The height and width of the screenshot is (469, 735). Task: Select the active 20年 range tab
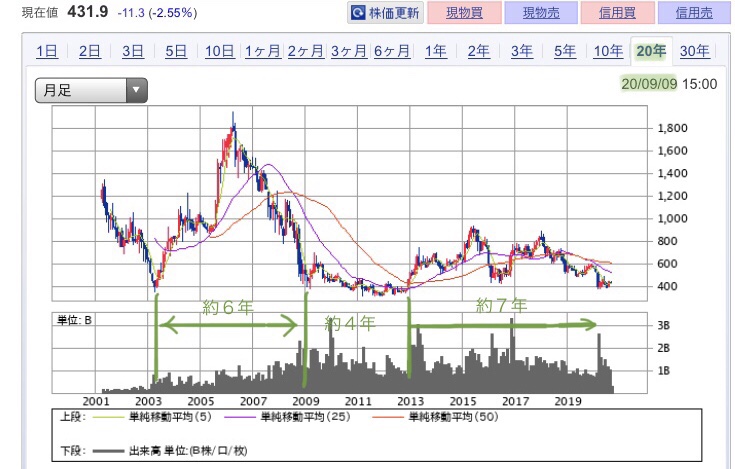[x=652, y=51]
